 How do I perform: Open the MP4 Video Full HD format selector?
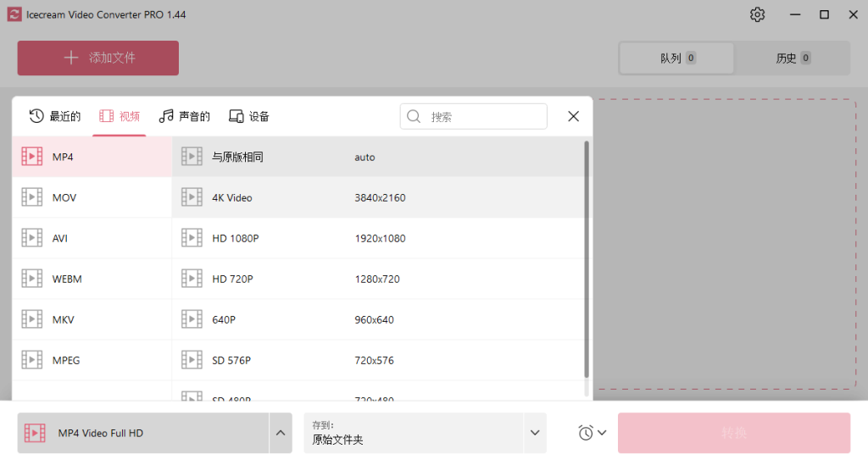pyautogui.click(x=143, y=433)
